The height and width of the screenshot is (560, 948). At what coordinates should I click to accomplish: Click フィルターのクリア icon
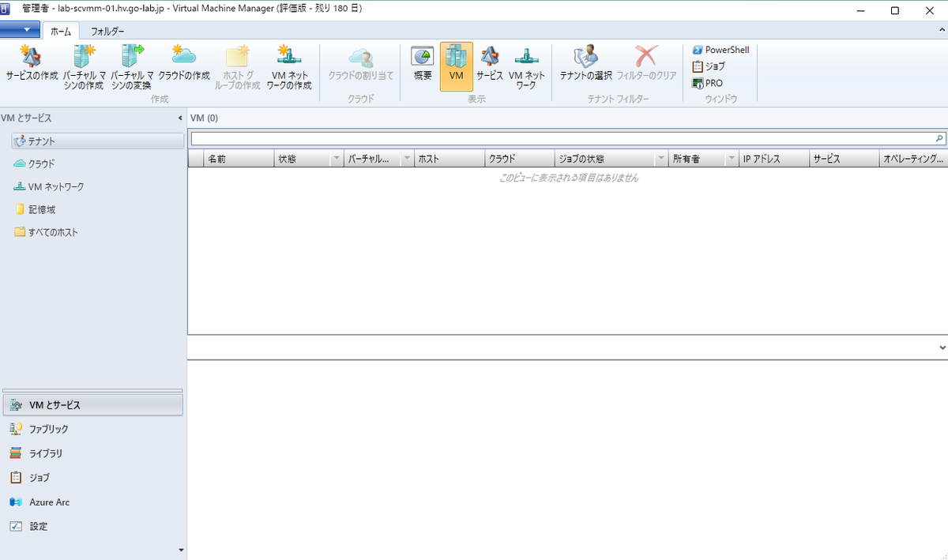coord(646,67)
